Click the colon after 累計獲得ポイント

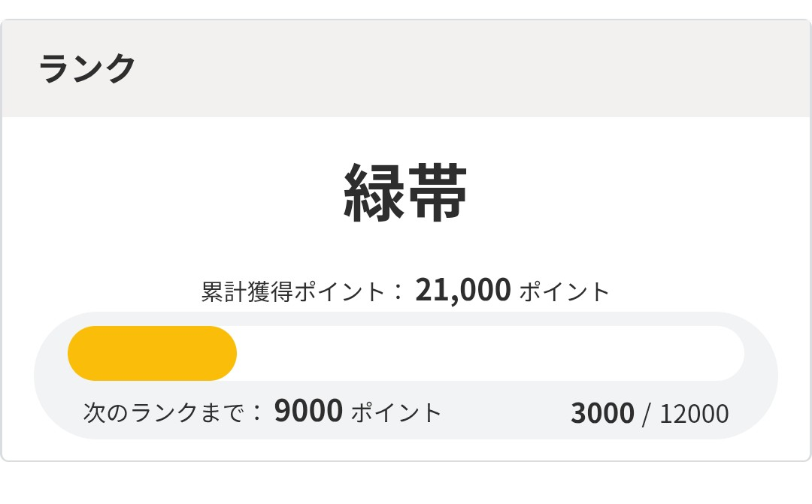(398, 292)
